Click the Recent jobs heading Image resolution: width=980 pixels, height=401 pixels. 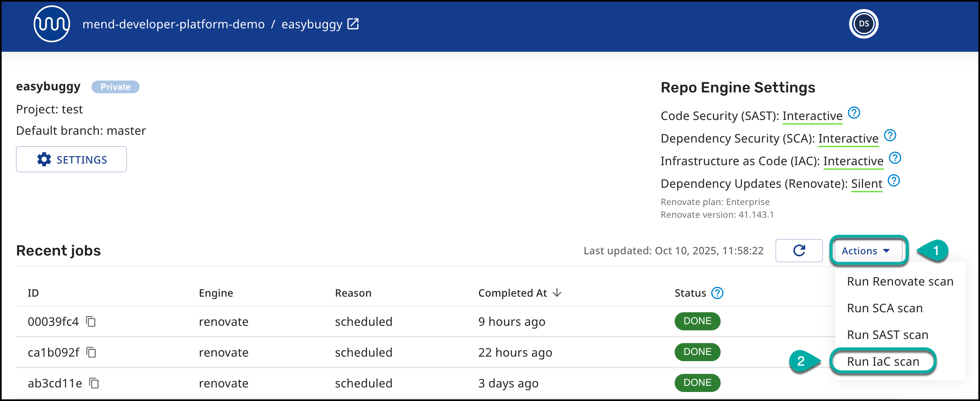click(x=58, y=251)
